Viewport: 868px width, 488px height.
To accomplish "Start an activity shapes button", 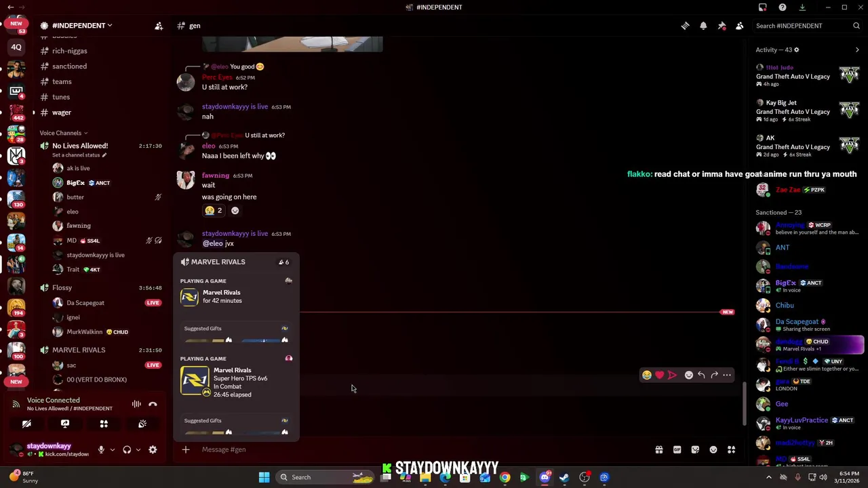I will (x=104, y=424).
